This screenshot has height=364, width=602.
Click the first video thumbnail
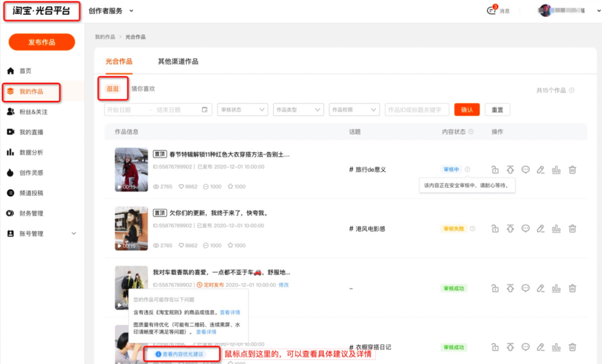(x=131, y=169)
